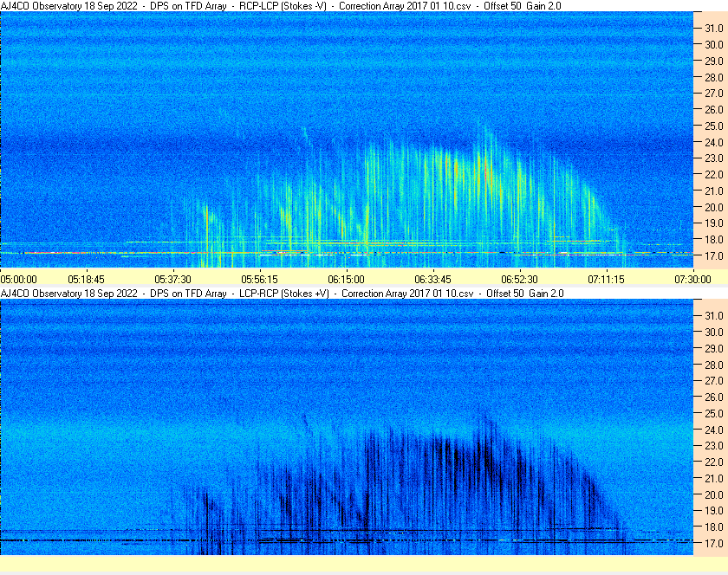The height and width of the screenshot is (575, 728).
Task: Select the 24.0 frequency tick in lower plot
Action: click(x=713, y=430)
